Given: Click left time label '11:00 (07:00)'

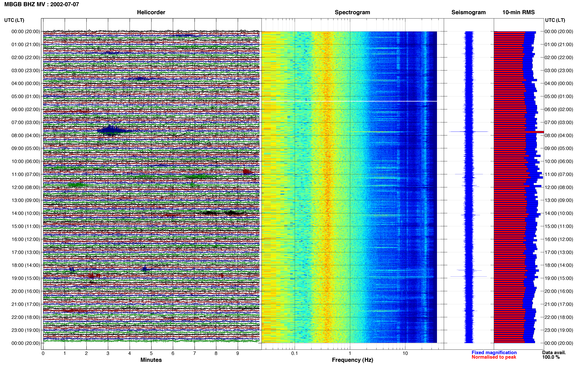Looking at the screenshot, I should [x=26, y=174].
